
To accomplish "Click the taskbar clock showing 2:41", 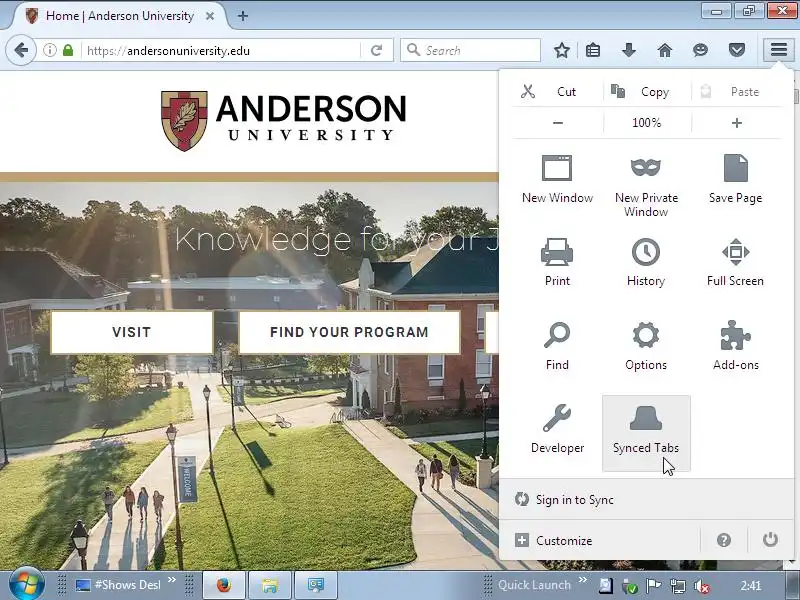I will pyautogui.click(x=751, y=585).
